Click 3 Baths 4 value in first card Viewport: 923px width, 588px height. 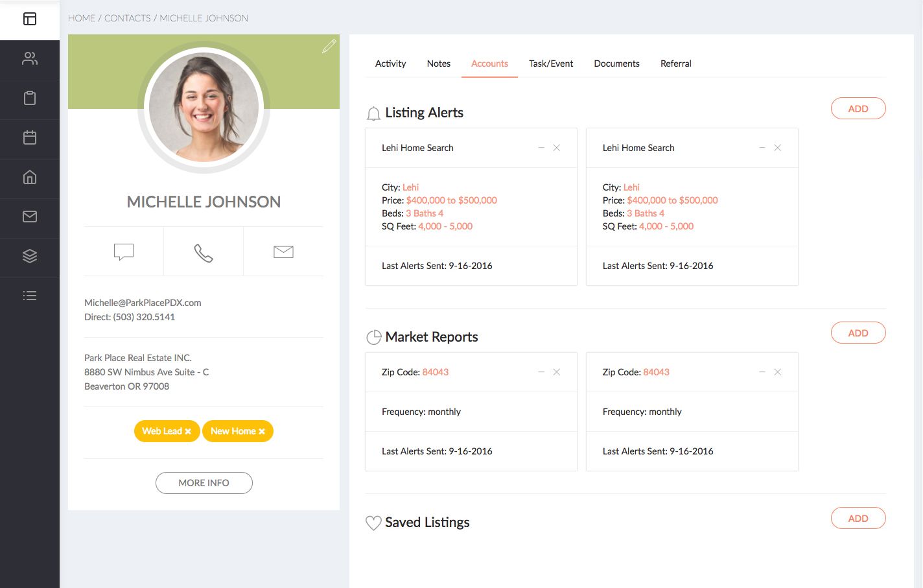425,213
